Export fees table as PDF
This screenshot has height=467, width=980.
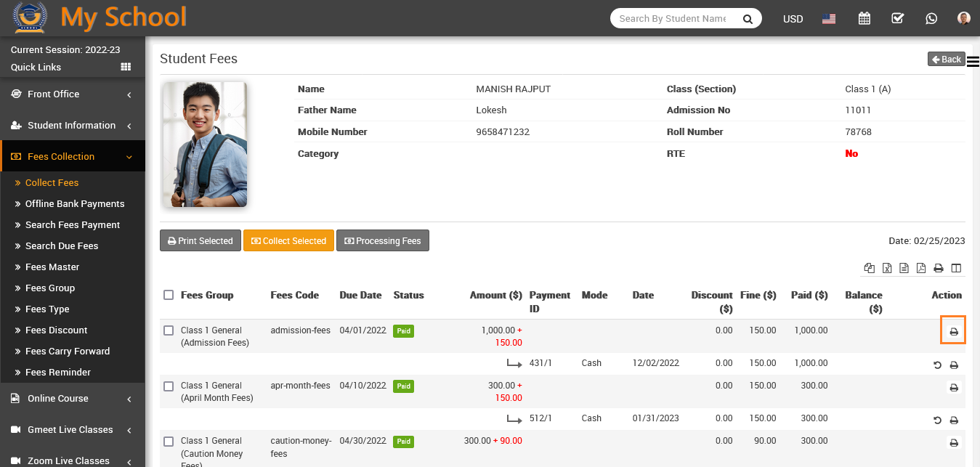[920, 268]
